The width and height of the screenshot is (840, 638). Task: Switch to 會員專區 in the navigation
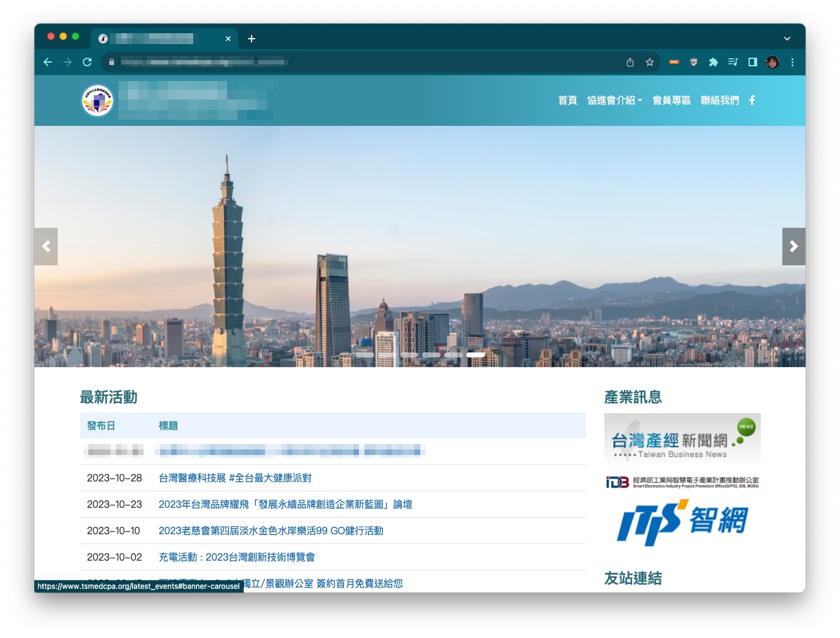[671, 100]
